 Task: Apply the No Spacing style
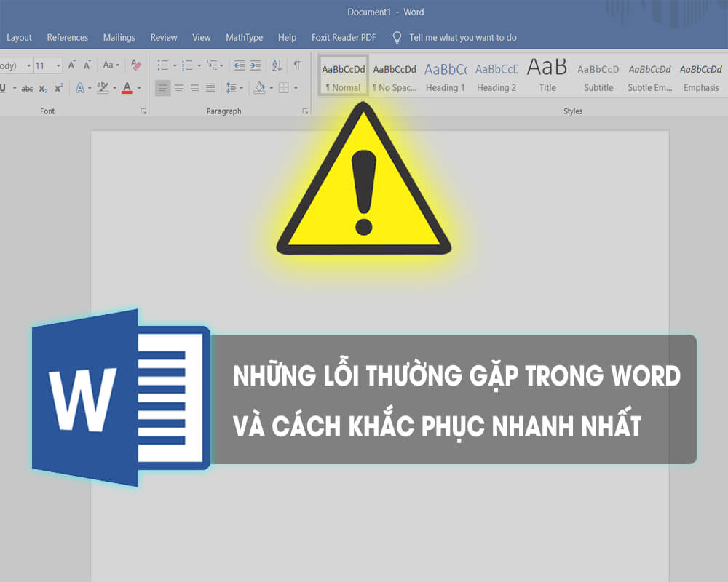tap(395, 76)
